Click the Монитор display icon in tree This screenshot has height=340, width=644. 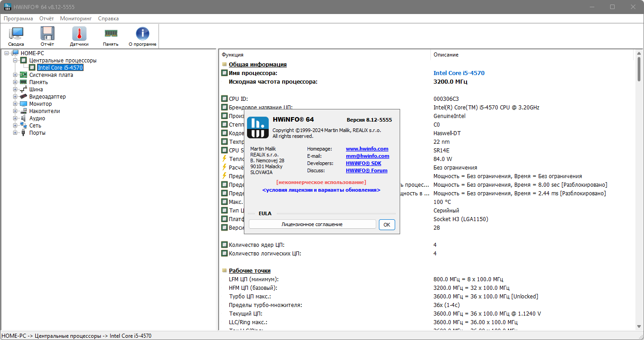pos(24,104)
